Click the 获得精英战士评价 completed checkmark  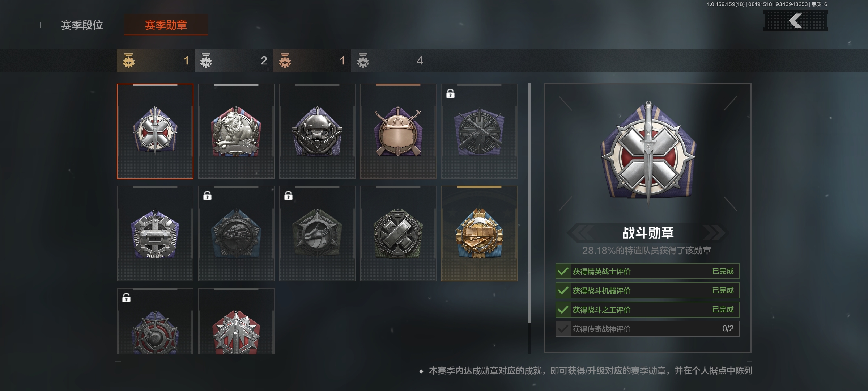[x=563, y=271]
